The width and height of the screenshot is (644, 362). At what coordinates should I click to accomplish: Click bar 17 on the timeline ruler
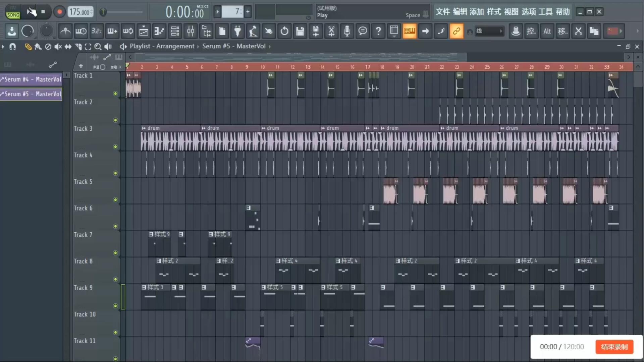click(x=368, y=67)
